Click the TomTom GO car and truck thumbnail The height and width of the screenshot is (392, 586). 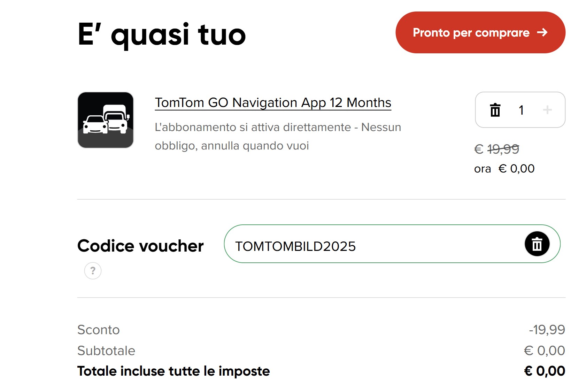coord(106,120)
